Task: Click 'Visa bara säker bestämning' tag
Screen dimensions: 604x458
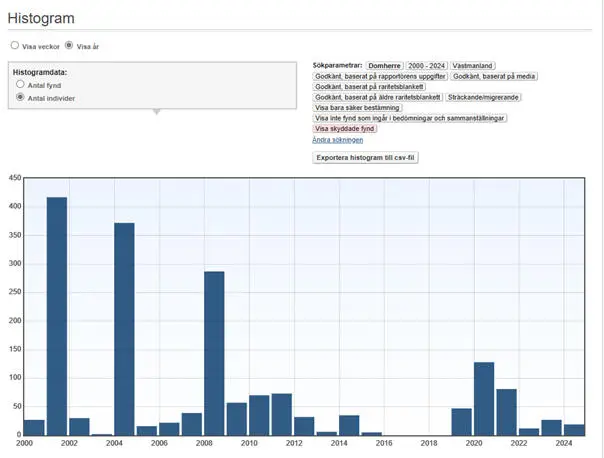Action: [357, 108]
